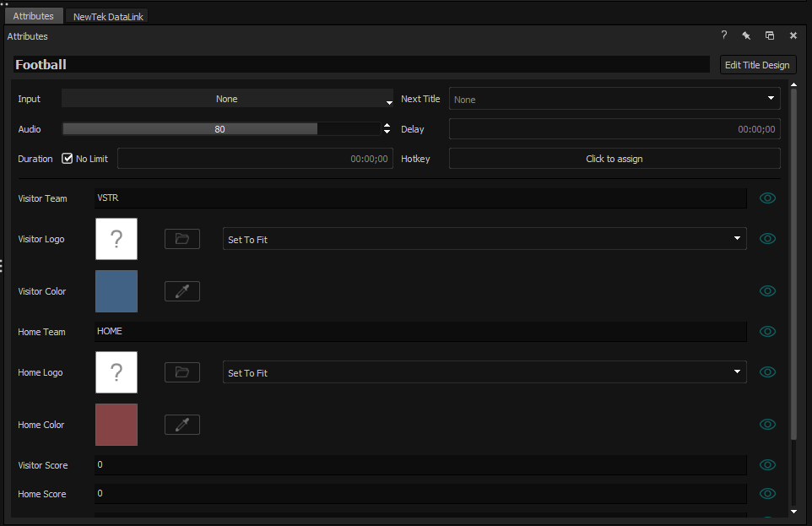The image size is (812, 526).
Task: Click the Edit Title Design button
Action: 757,65
